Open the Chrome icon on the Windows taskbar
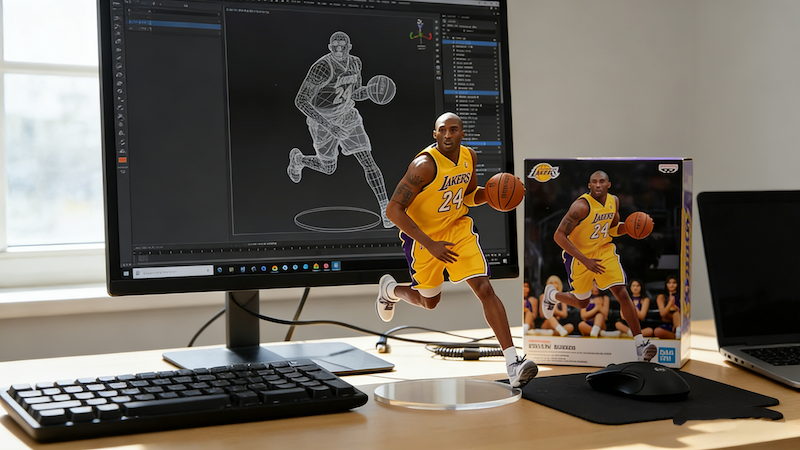The image size is (800, 450). 274,268
